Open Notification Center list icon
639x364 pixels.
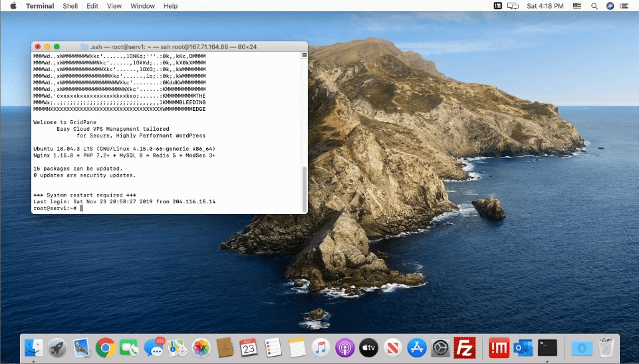[624, 6]
